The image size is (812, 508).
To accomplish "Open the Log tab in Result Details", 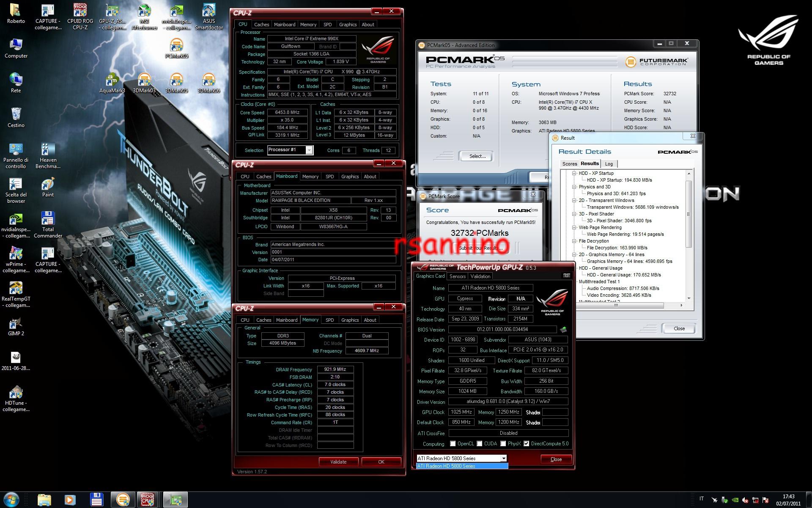I will coord(609,164).
